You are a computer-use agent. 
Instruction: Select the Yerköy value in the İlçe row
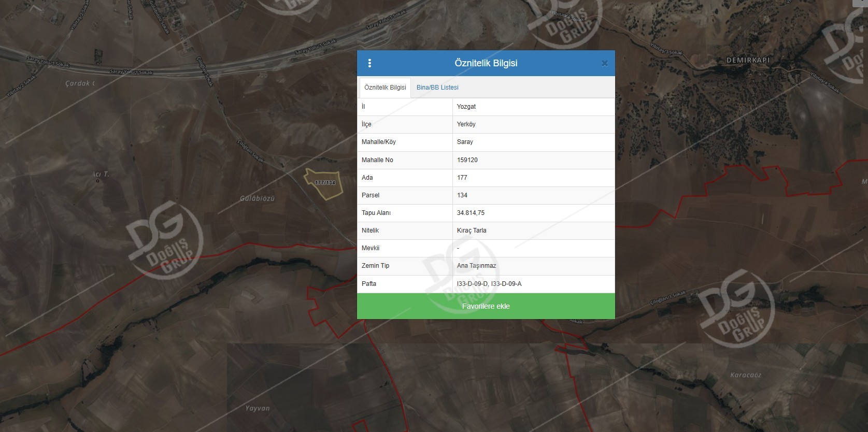(x=466, y=124)
